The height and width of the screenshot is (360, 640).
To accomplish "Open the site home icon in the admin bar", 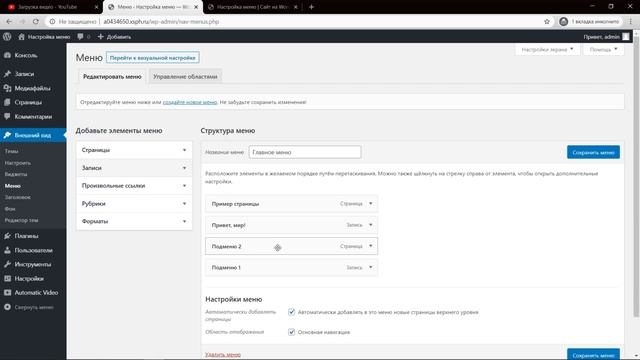I will click(x=21, y=37).
